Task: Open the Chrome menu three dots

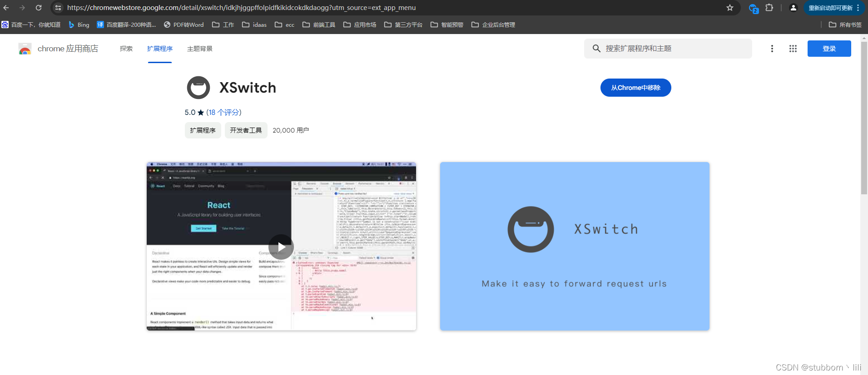Action: tap(858, 8)
